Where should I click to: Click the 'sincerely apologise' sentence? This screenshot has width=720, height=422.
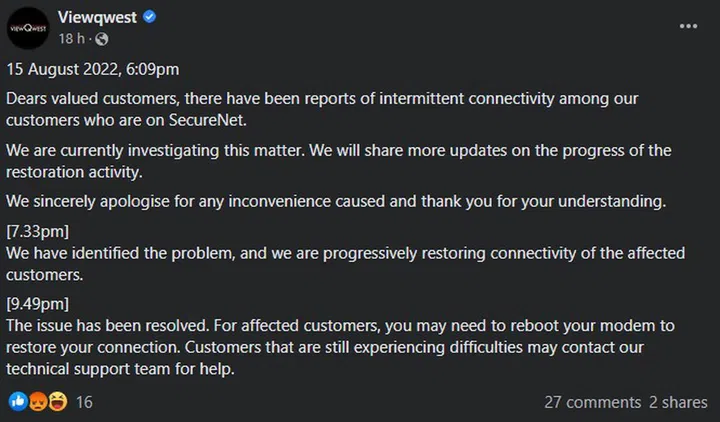pyautogui.click(x=335, y=201)
